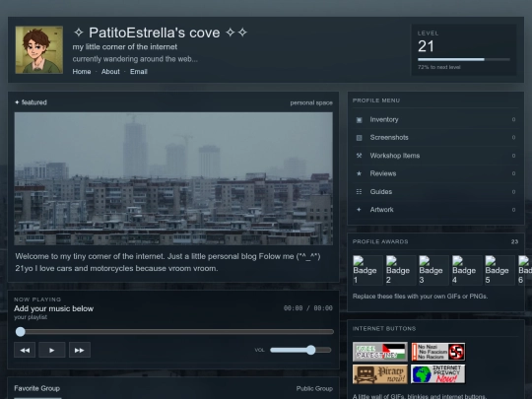
Task: Click 'PROFILE AWARDS' heading
Action: click(380, 241)
